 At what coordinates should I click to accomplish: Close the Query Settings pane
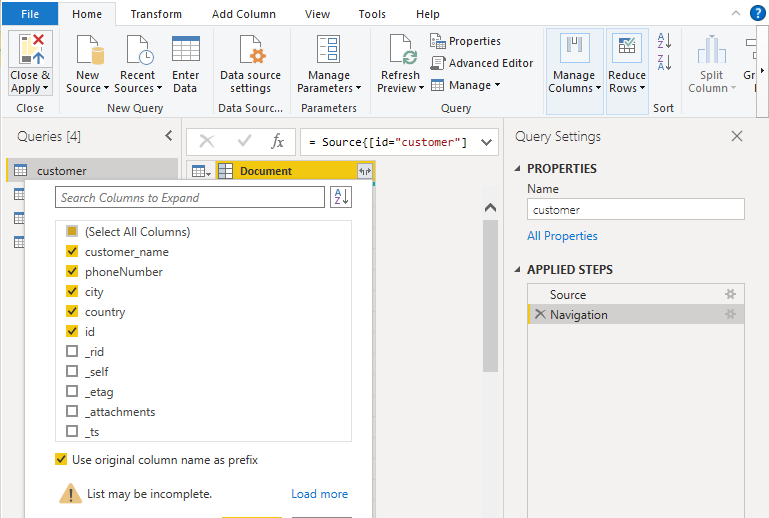pos(737,136)
